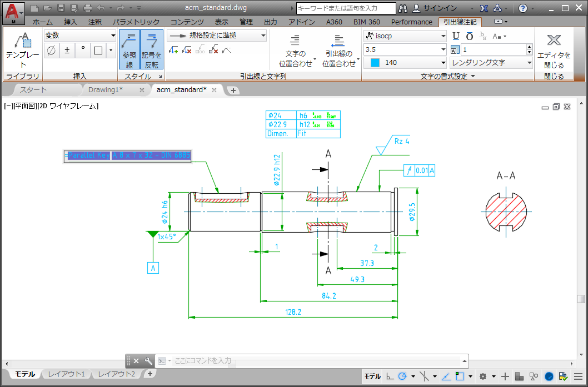
Task: Toggle object snap tracking in status bar
Action: pyautogui.click(x=446, y=376)
